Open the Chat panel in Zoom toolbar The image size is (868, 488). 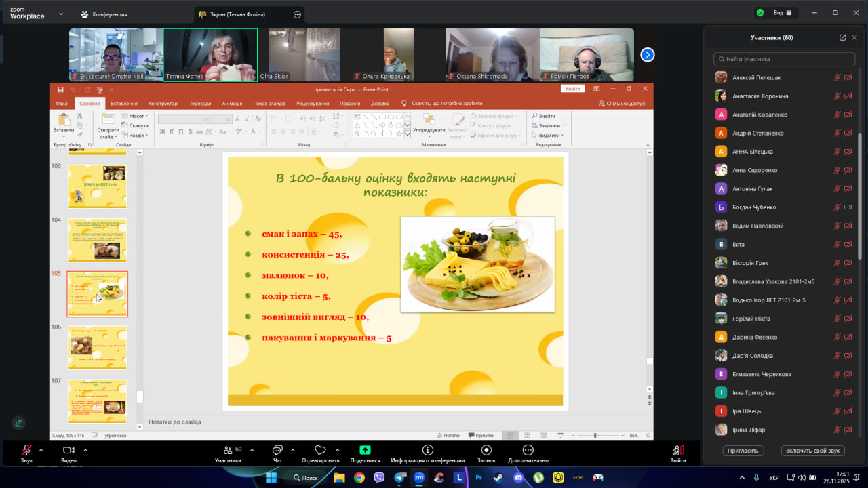[277, 450]
